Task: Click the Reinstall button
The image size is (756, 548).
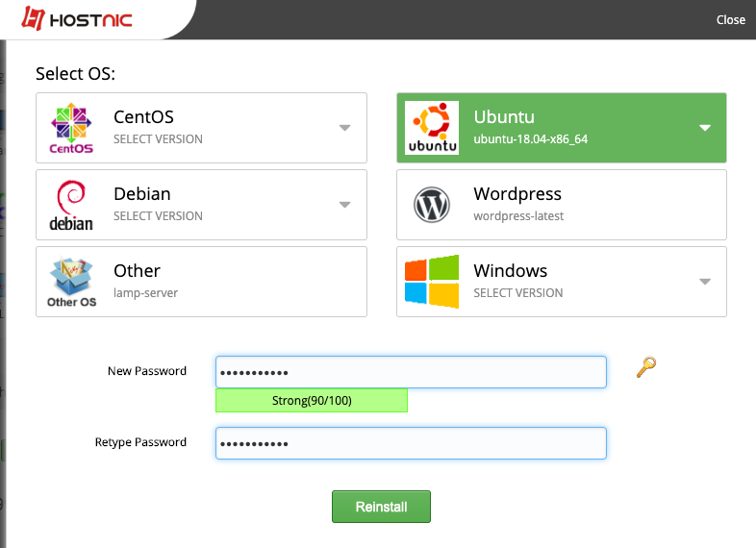Action: pyautogui.click(x=381, y=507)
